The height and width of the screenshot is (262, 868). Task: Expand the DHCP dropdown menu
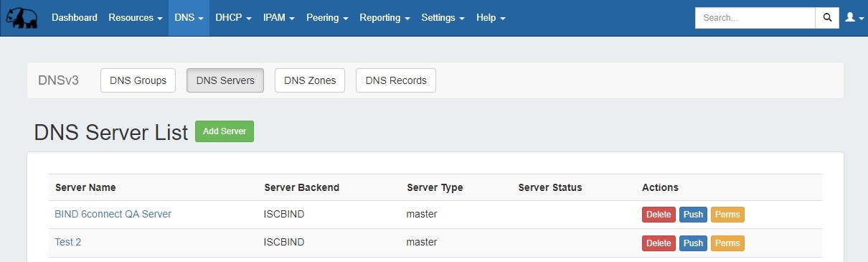point(233,18)
